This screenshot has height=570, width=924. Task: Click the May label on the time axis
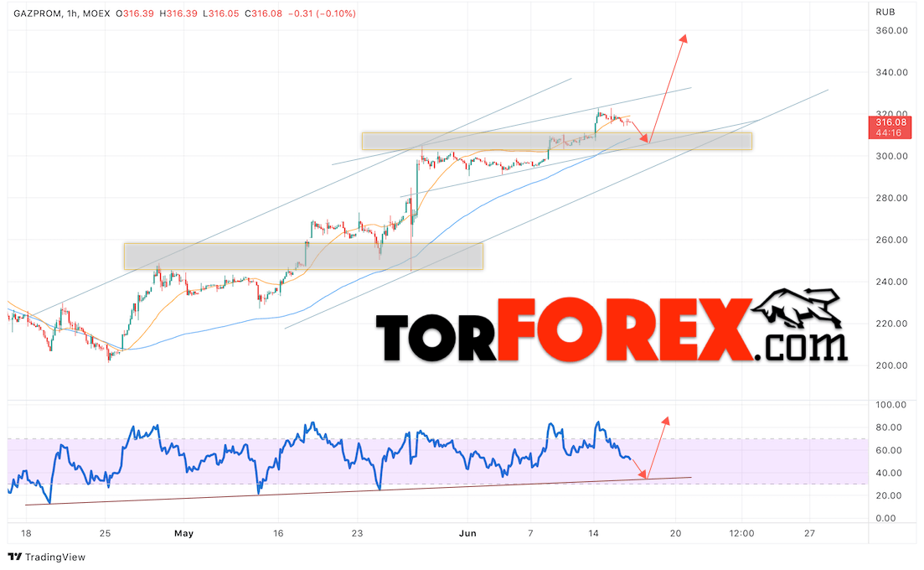click(183, 533)
